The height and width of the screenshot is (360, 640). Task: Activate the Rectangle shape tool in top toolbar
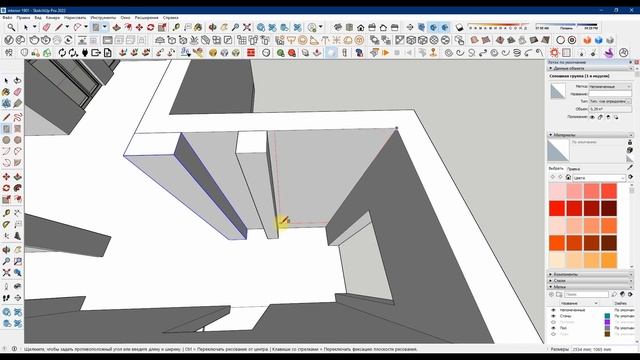[x=96, y=27]
